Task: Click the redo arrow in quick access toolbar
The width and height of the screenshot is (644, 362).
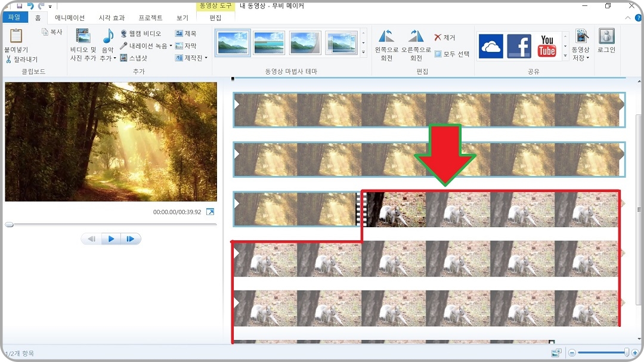Action: tap(41, 6)
